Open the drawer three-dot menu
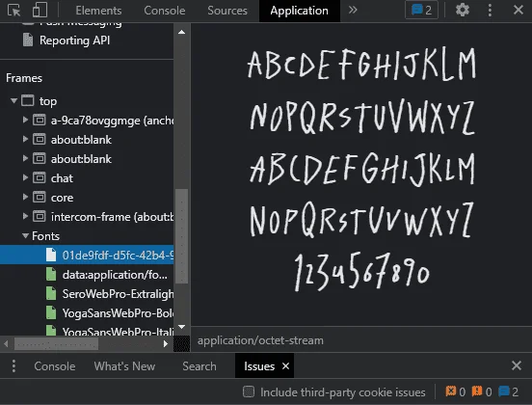This screenshot has height=405, width=532. (13, 366)
